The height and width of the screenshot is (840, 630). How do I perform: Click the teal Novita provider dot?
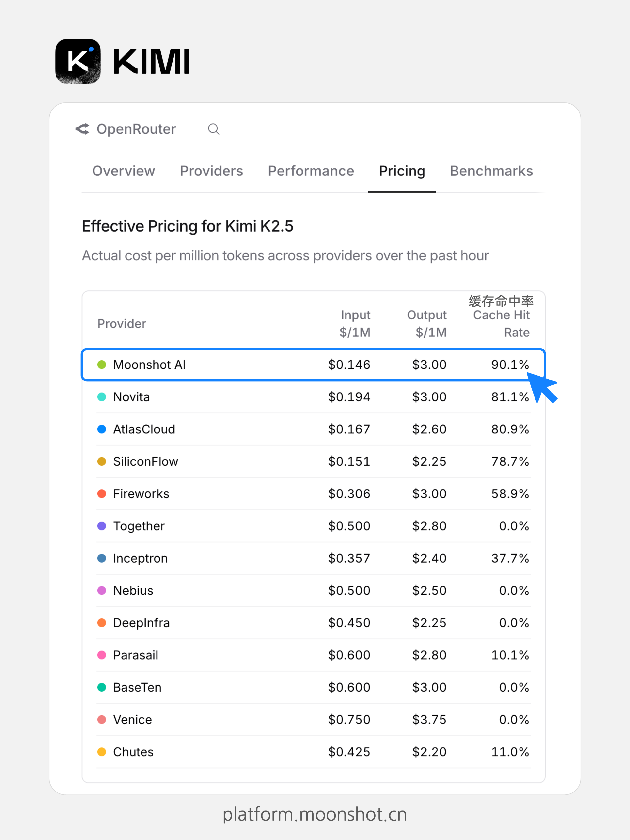[102, 397]
